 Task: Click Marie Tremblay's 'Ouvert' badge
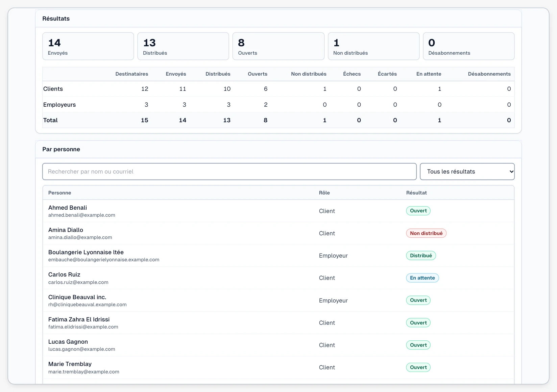(418, 367)
